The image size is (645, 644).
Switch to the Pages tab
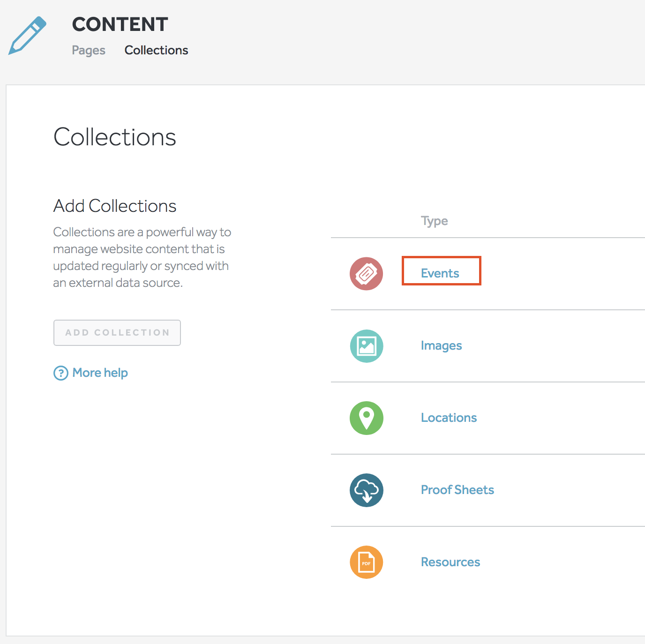89,50
